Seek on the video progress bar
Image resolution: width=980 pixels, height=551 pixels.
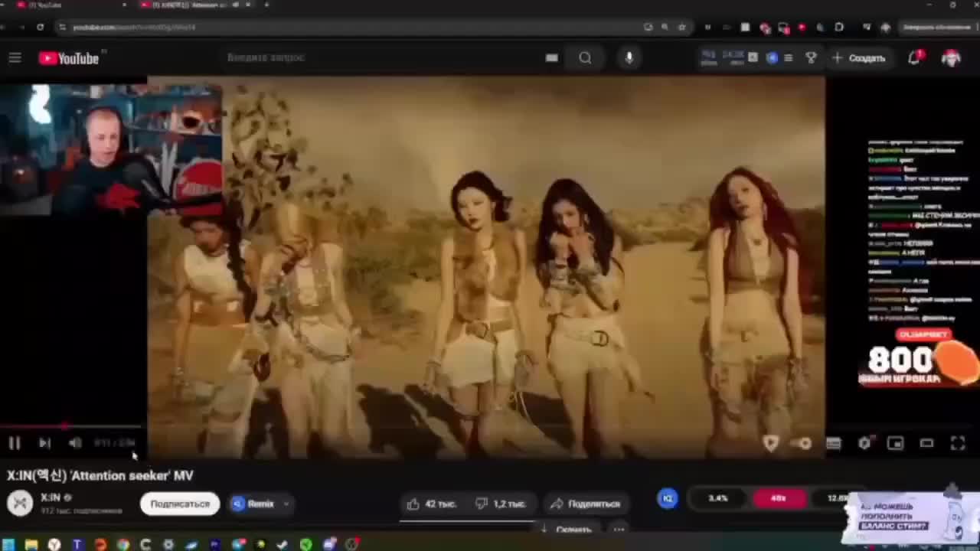tap(70, 426)
